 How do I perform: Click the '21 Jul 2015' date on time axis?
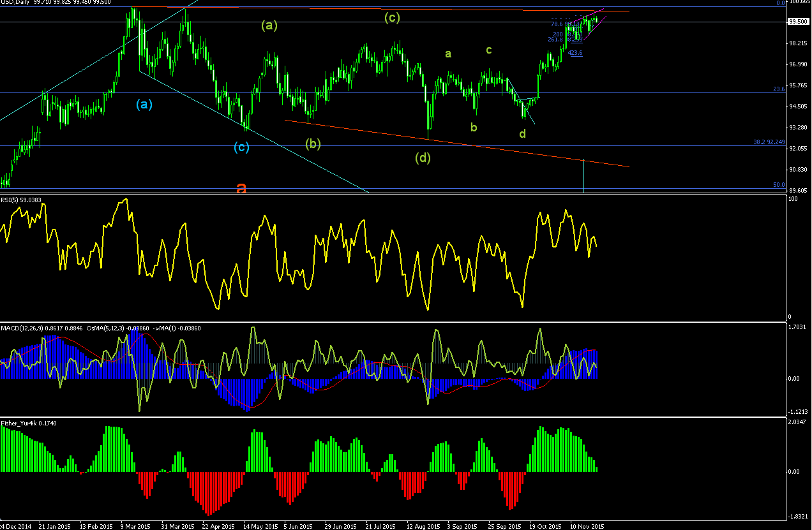[x=381, y=526]
